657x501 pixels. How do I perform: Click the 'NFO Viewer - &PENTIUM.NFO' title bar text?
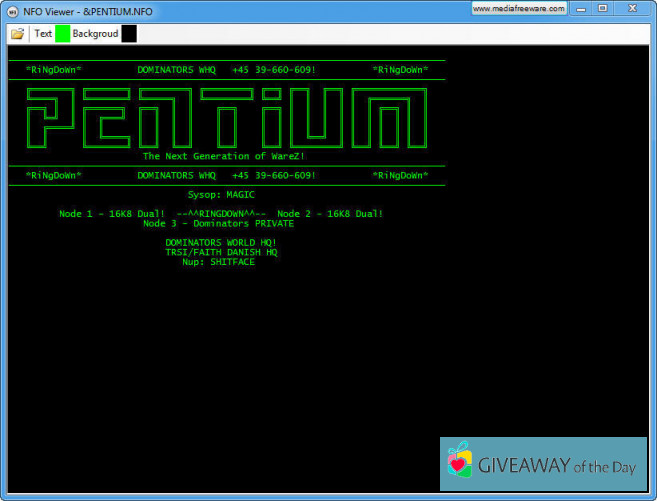tap(81, 9)
